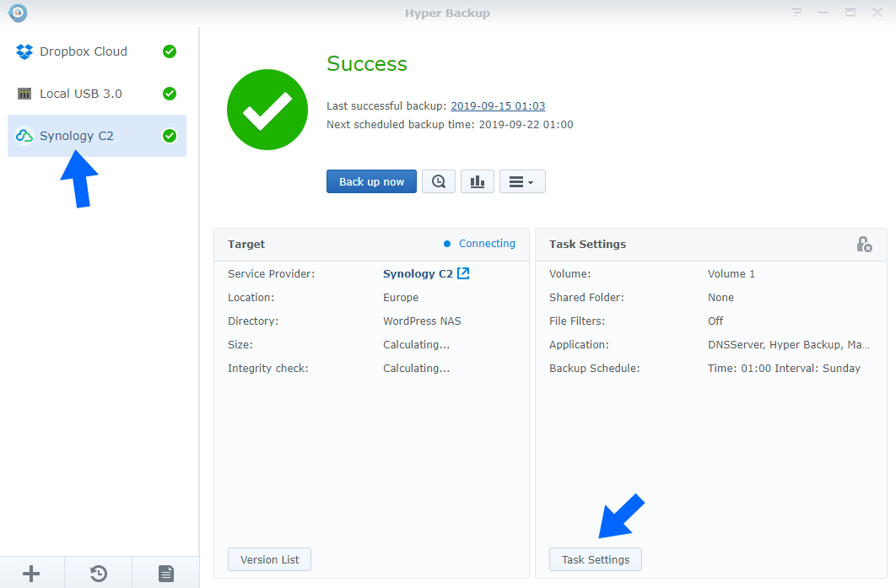Click the Integrity check Calculating... value
Screen dimensions: 896x588
tap(416, 368)
